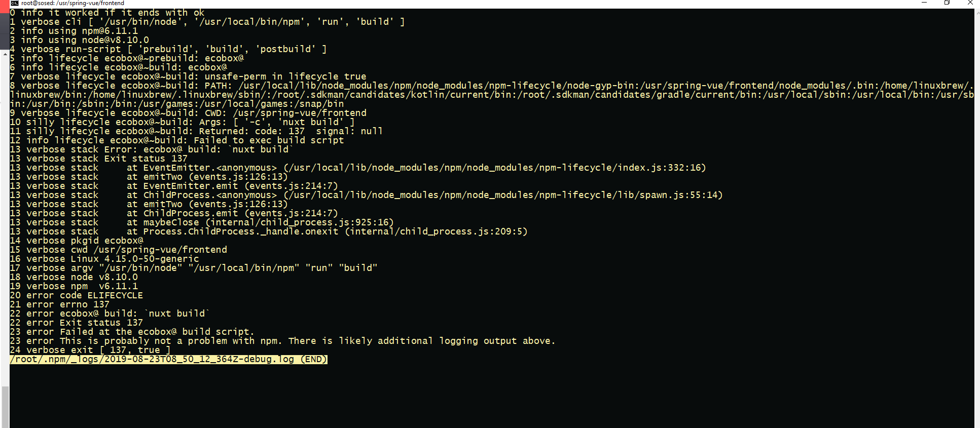Click the verbose run-script prebuild build postbuild line
Viewport: 980px width, 428px height.
click(167, 49)
